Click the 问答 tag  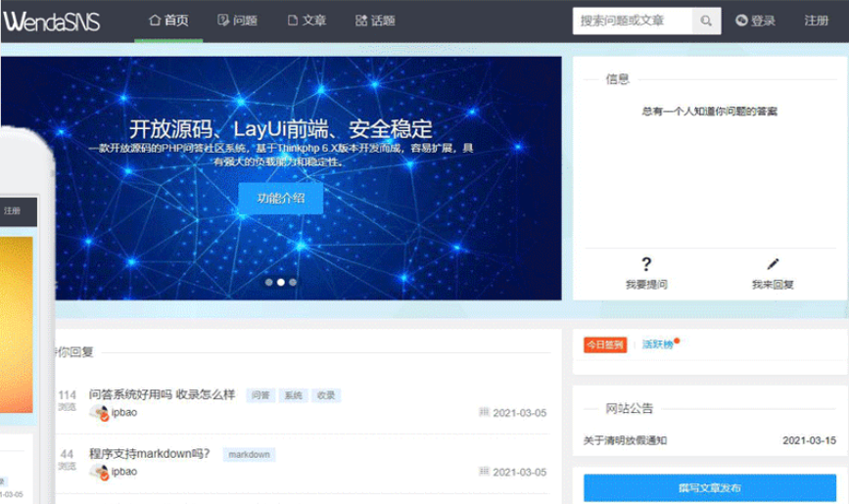pyautogui.click(x=260, y=395)
